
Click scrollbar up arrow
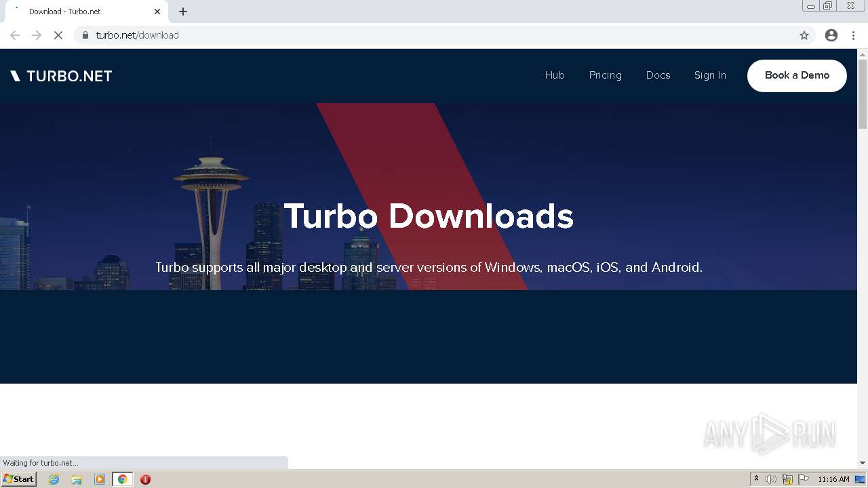click(863, 54)
